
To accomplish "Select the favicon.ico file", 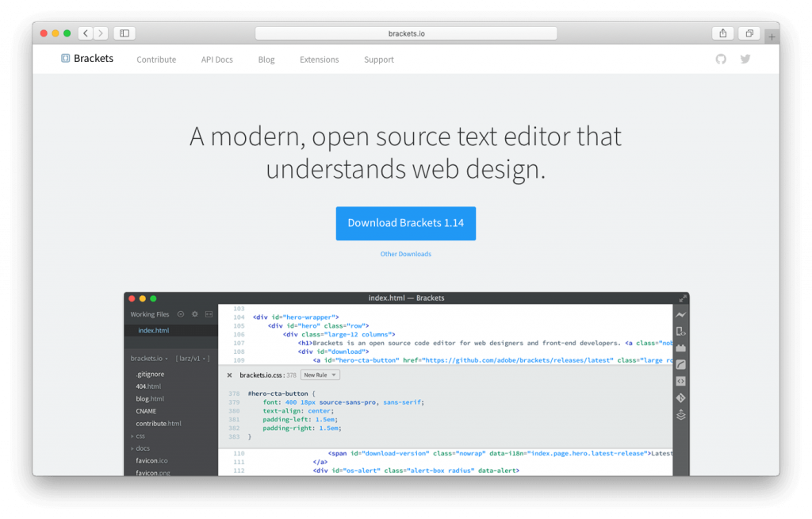I will 151,460.
